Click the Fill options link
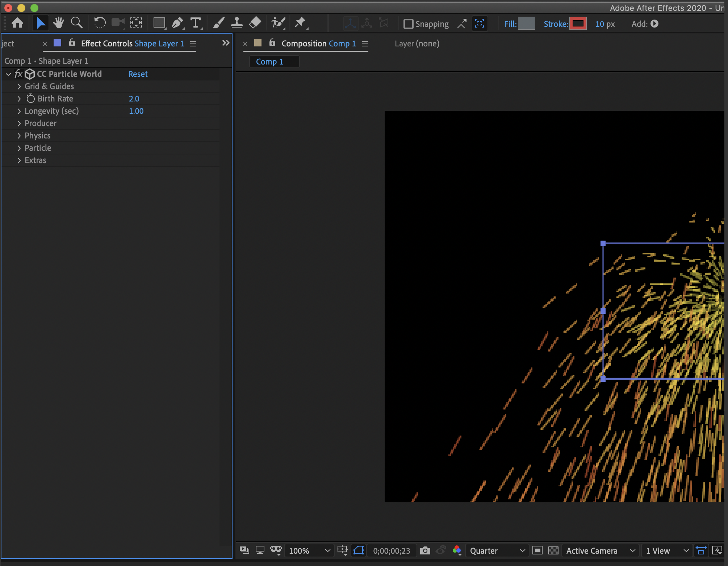 [510, 24]
